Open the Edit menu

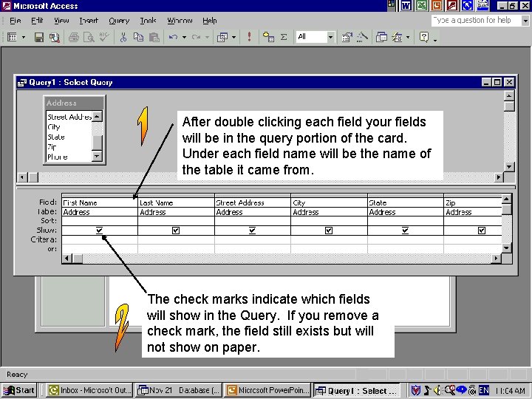coord(37,21)
